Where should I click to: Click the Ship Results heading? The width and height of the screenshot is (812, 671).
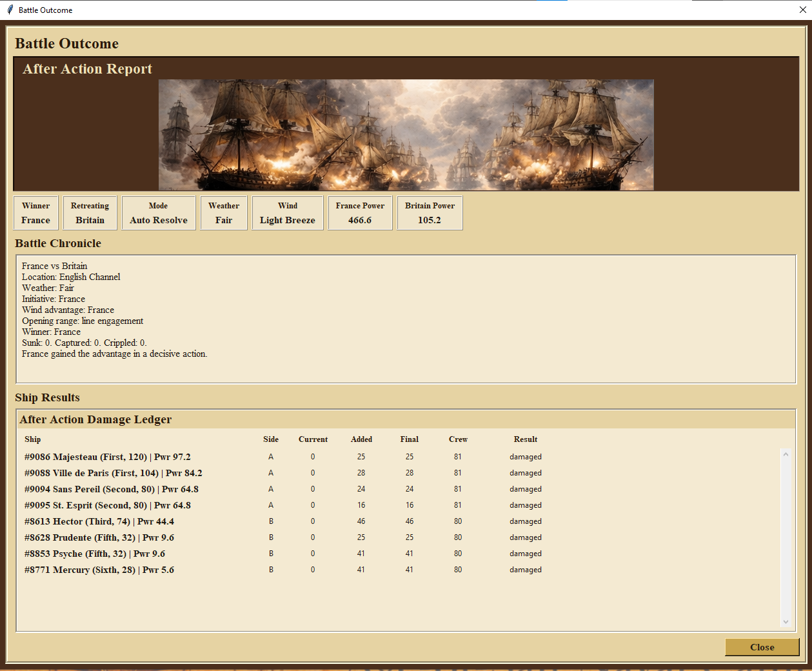47,397
